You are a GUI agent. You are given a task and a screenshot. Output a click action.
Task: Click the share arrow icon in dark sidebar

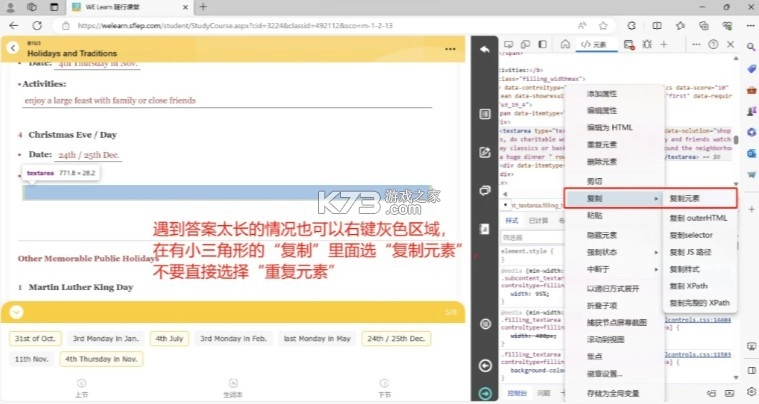485,50
